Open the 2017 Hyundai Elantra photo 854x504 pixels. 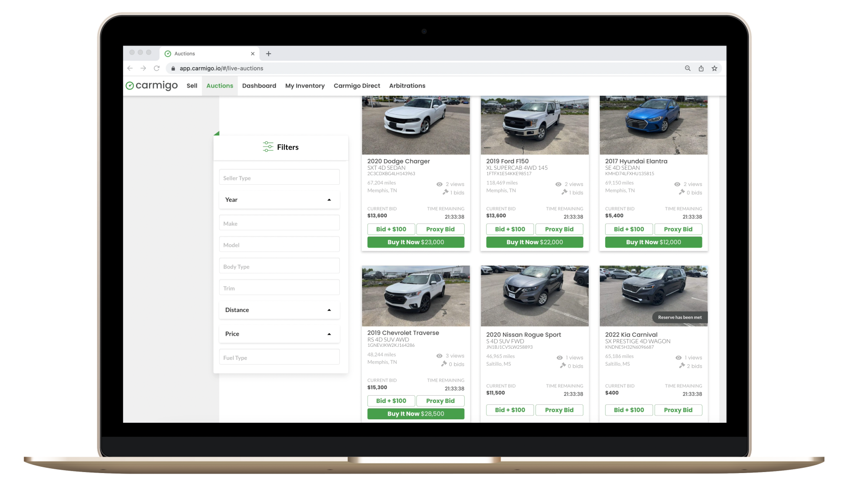(x=654, y=125)
